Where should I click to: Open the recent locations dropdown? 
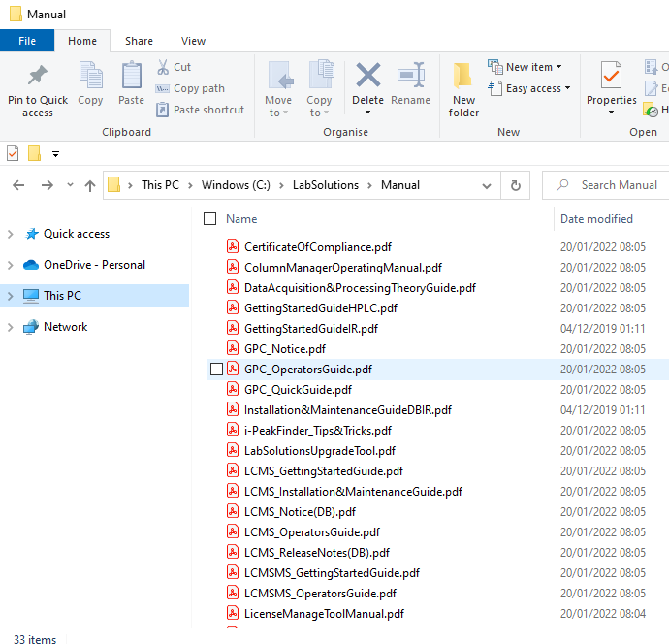pos(71,185)
